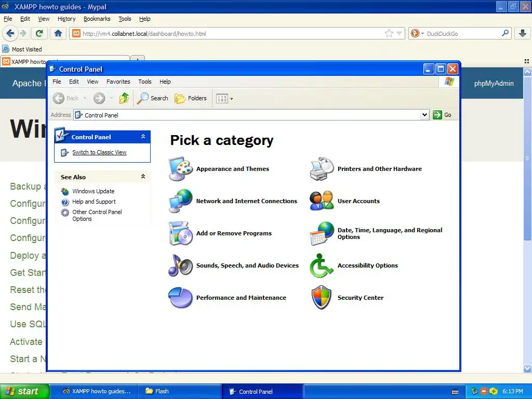Click the Forward arrow in Control Panel
The image size is (532, 399).
[x=99, y=98]
